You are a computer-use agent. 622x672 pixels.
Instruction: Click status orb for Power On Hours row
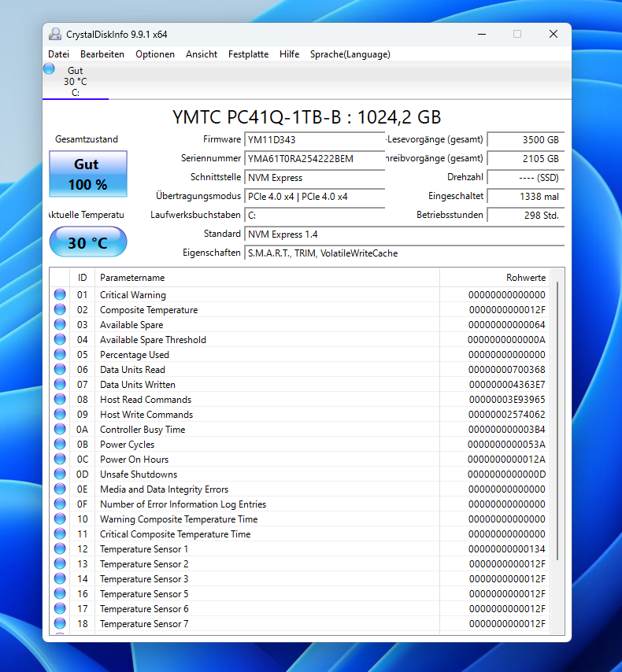pyautogui.click(x=60, y=459)
